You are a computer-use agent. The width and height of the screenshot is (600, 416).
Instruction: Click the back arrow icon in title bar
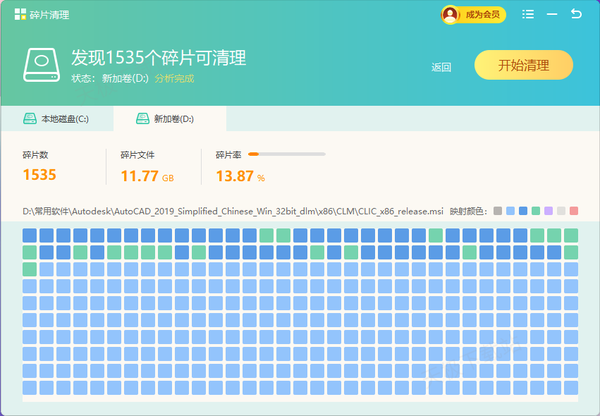click(x=576, y=14)
